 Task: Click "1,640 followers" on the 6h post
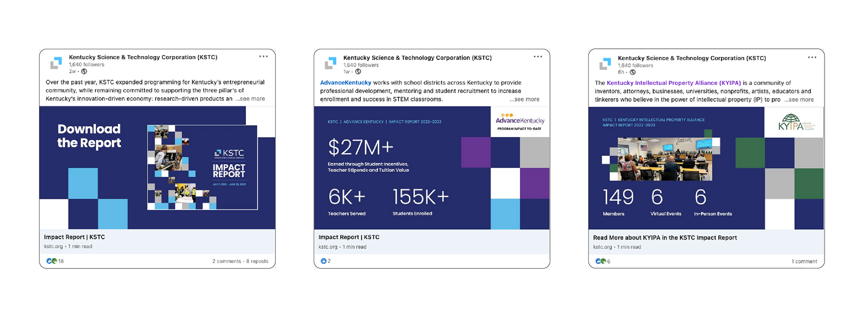tap(635, 66)
